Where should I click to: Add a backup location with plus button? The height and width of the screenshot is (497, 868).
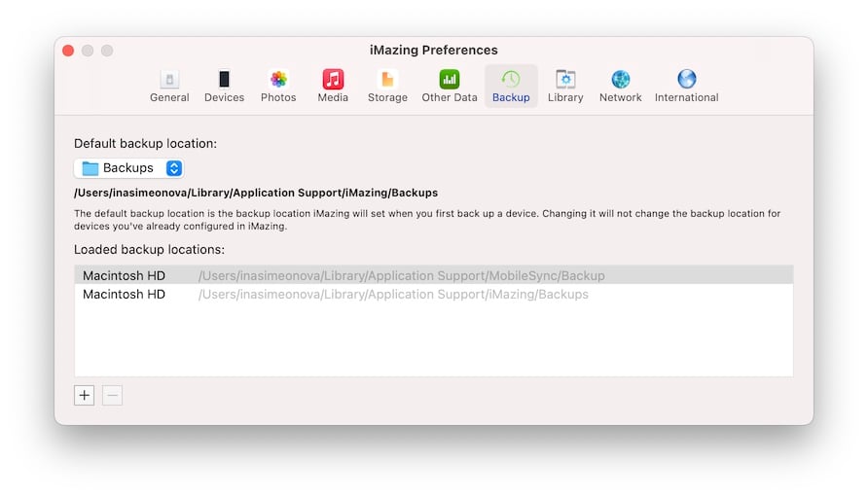84,395
